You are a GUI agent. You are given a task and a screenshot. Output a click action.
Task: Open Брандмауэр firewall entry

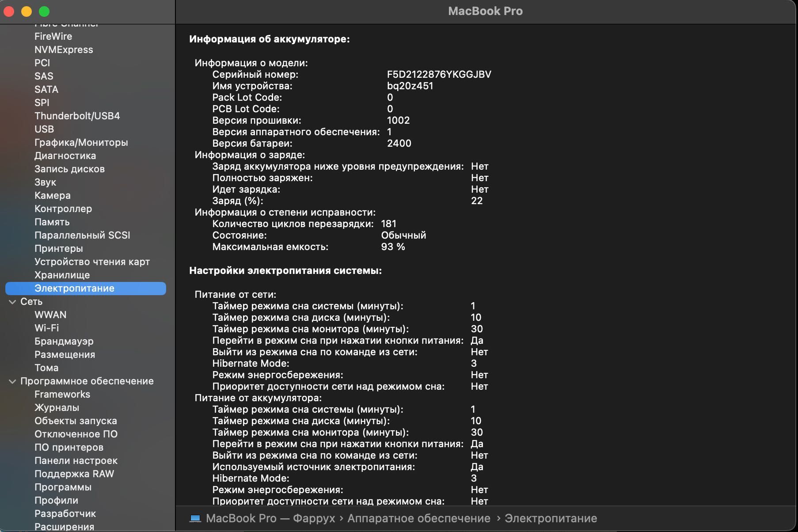point(64,341)
